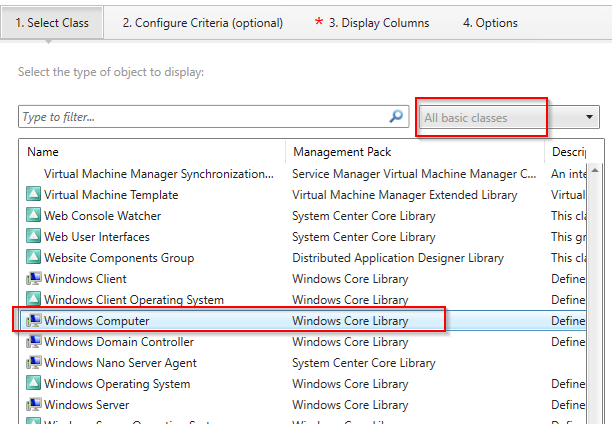This screenshot has width=612, height=424.
Task: Switch to Configure Criteria (optional) tab
Action: pos(203,23)
